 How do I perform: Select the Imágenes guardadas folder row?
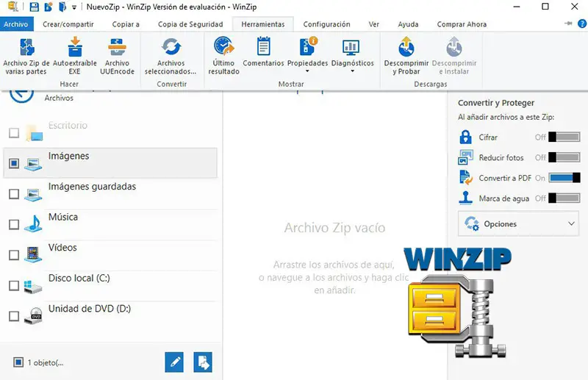tap(110, 194)
